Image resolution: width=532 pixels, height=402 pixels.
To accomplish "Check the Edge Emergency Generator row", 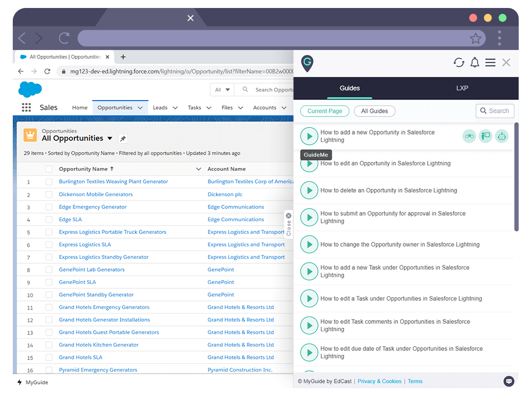I will pyautogui.click(x=49, y=207).
